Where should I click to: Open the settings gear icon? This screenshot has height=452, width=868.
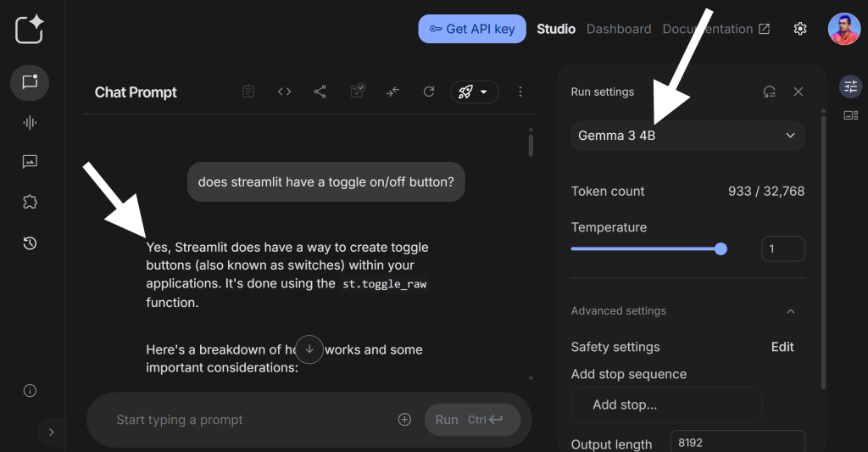coord(800,29)
